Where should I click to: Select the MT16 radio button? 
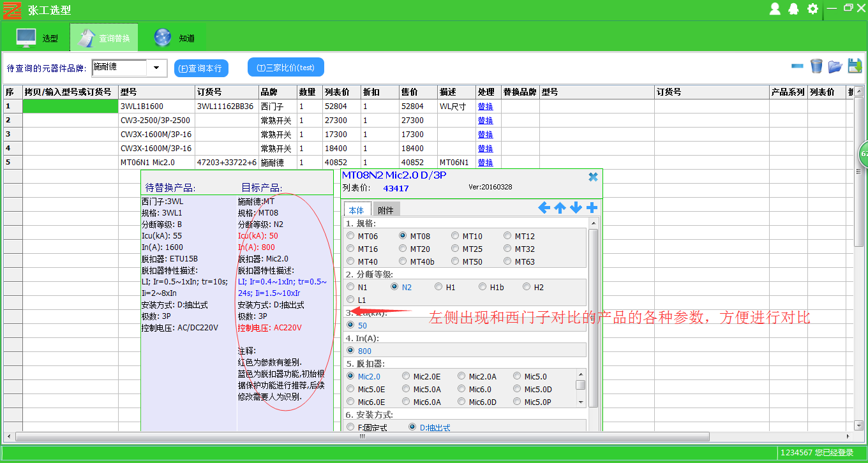point(350,249)
